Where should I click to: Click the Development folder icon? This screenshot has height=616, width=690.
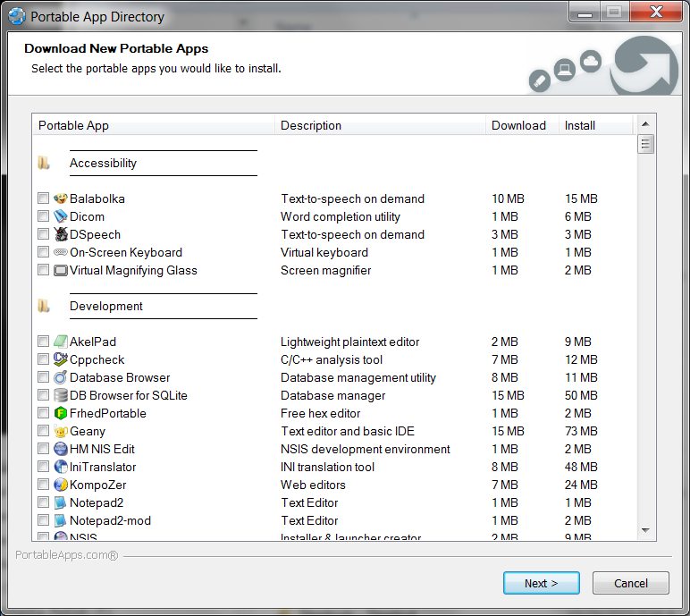click(44, 306)
